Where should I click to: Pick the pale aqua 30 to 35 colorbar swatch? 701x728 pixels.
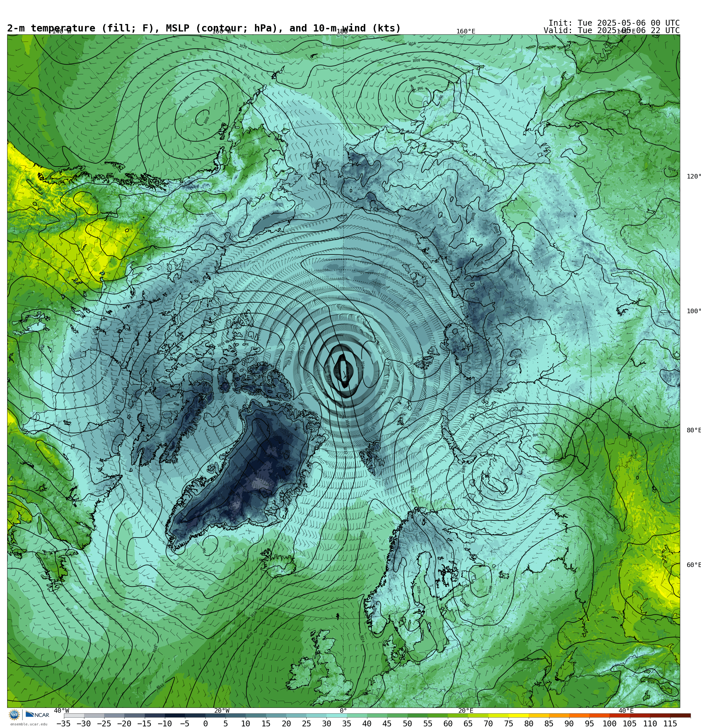(x=337, y=715)
